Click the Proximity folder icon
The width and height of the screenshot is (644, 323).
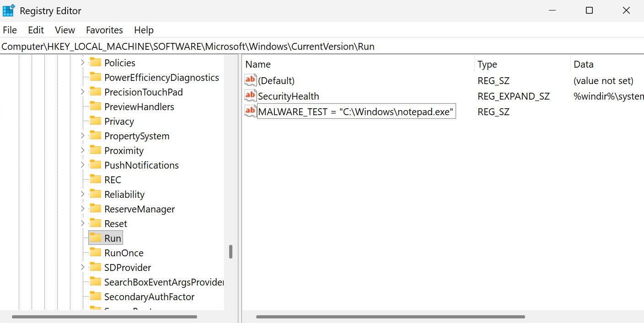point(96,150)
